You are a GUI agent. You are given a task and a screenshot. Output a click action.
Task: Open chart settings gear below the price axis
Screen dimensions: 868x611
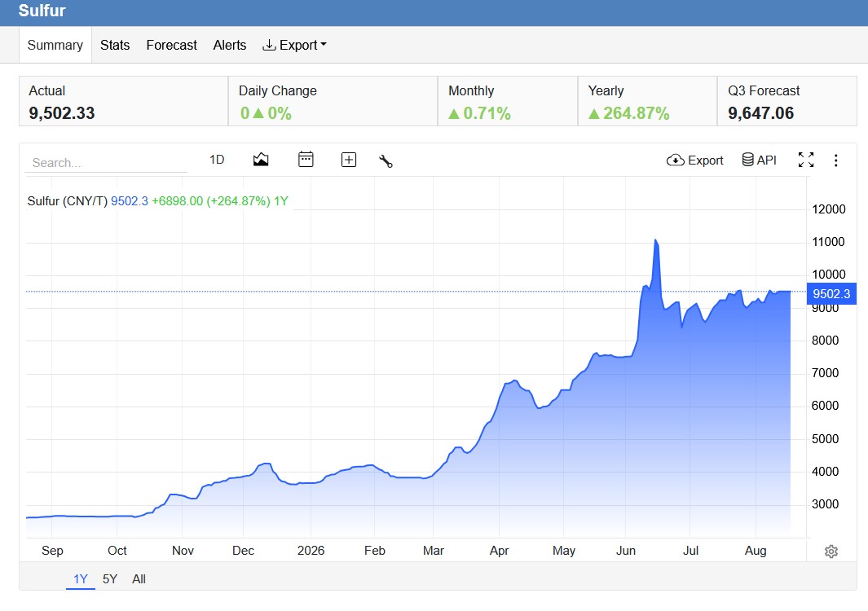tap(831, 552)
